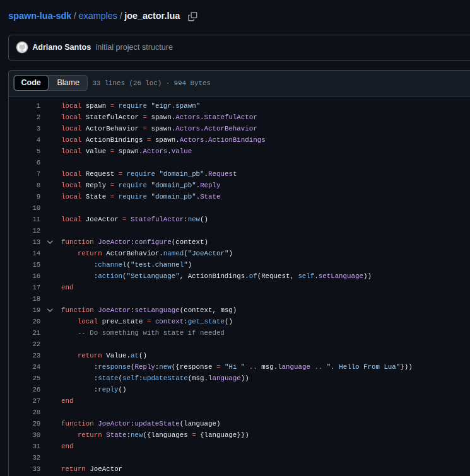This screenshot has width=470, height=476.
Task: Select line number 33
Action: point(37,469)
